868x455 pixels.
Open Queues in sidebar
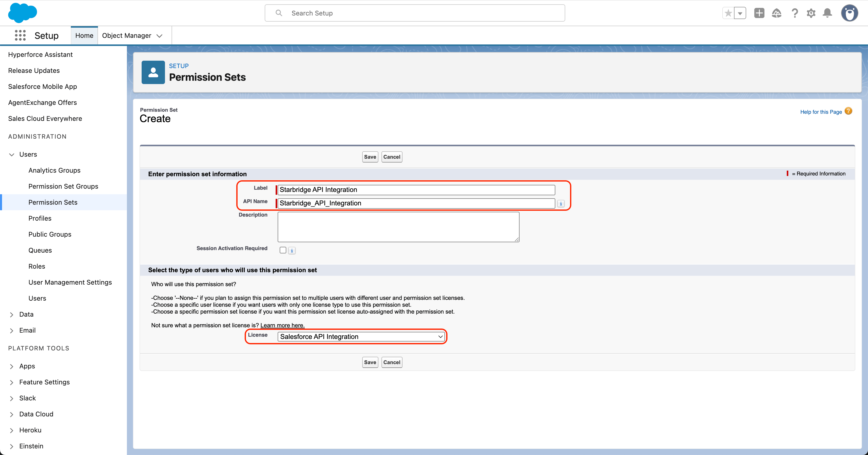click(x=40, y=250)
